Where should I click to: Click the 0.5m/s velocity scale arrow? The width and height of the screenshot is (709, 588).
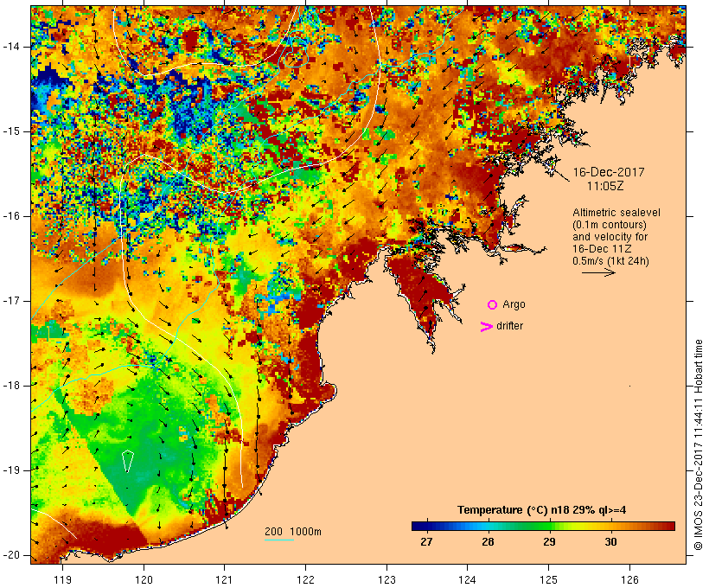[x=598, y=272]
